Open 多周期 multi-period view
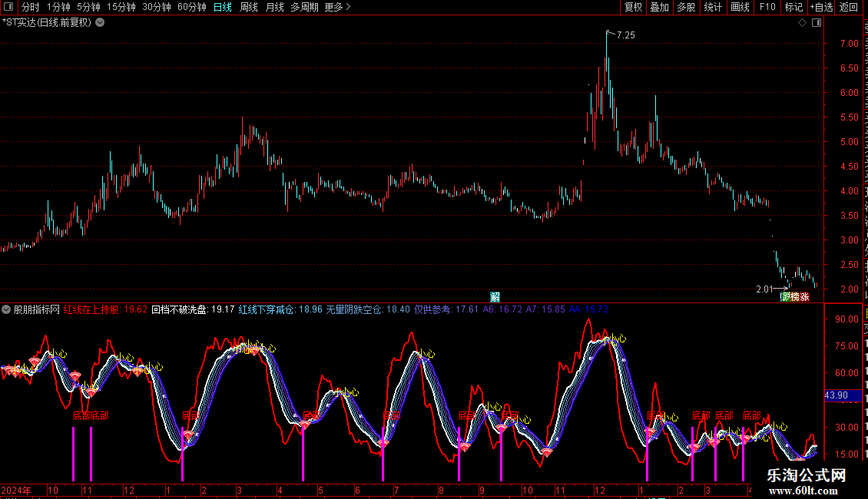 (304, 7)
